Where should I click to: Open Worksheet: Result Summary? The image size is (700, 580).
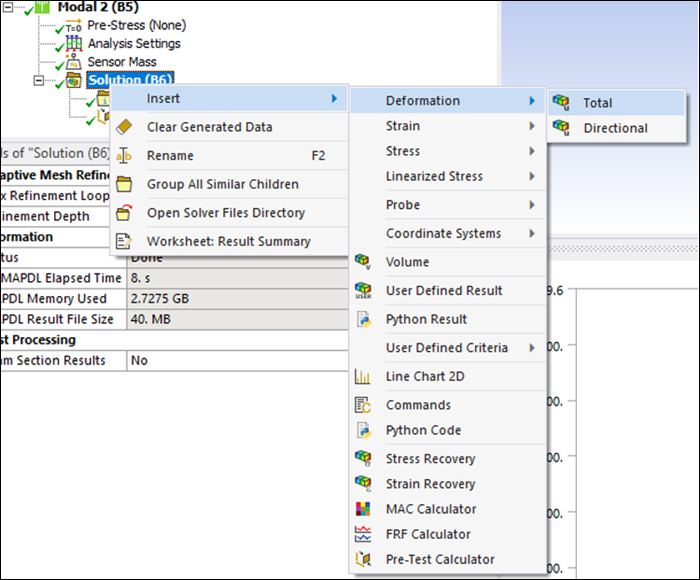click(x=228, y=241)
